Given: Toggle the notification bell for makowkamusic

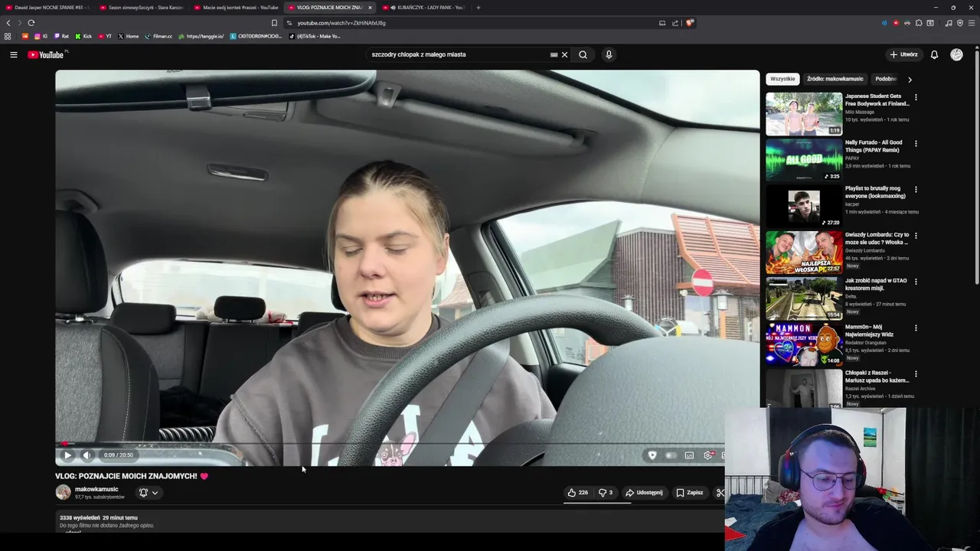Looking at the screenshot, I should 142,493.
